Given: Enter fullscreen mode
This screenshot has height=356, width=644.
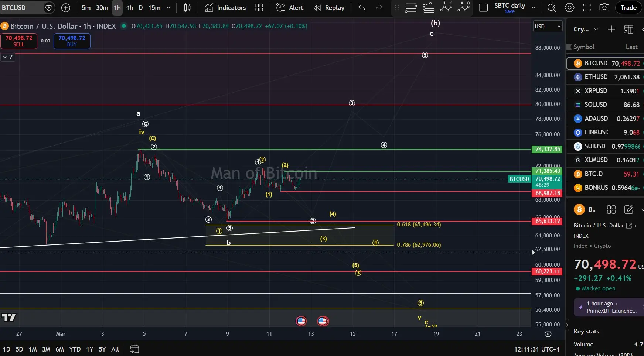Looking at the screenshot, I should tap(587, 7).
